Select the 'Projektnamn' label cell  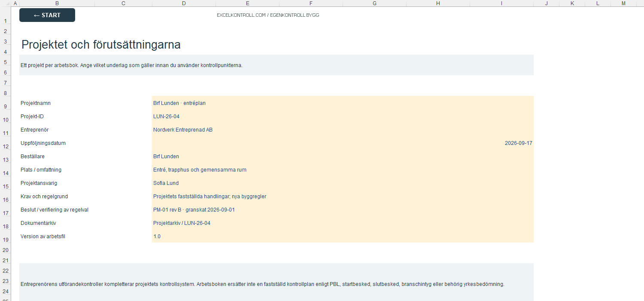85,103
